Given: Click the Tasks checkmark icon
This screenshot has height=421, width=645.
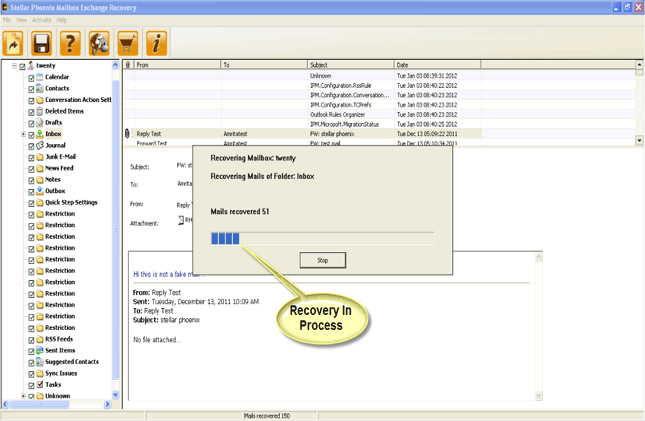Looking at the screenshot, I should (40, 384).
